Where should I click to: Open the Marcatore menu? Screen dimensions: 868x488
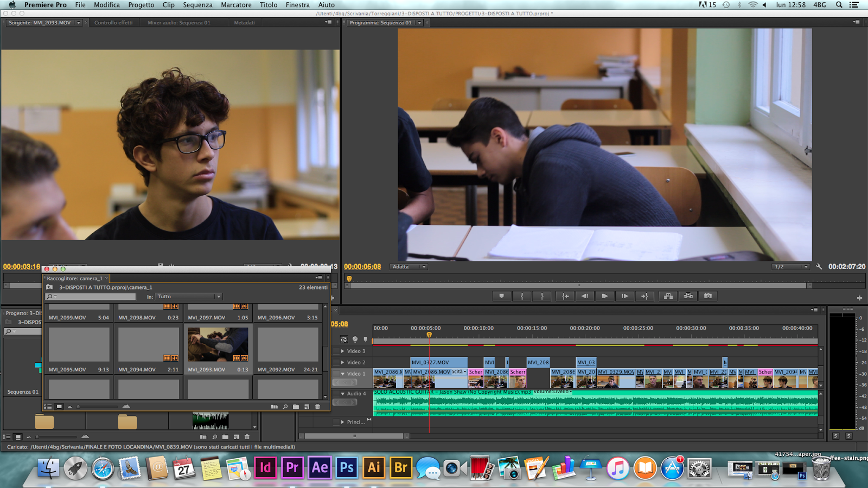236,5
